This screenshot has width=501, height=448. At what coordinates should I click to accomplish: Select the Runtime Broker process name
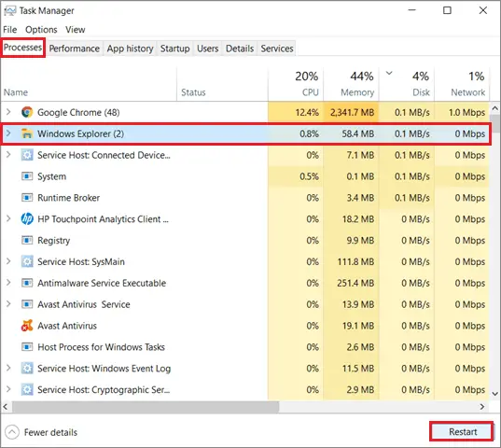tap(69, 198)
